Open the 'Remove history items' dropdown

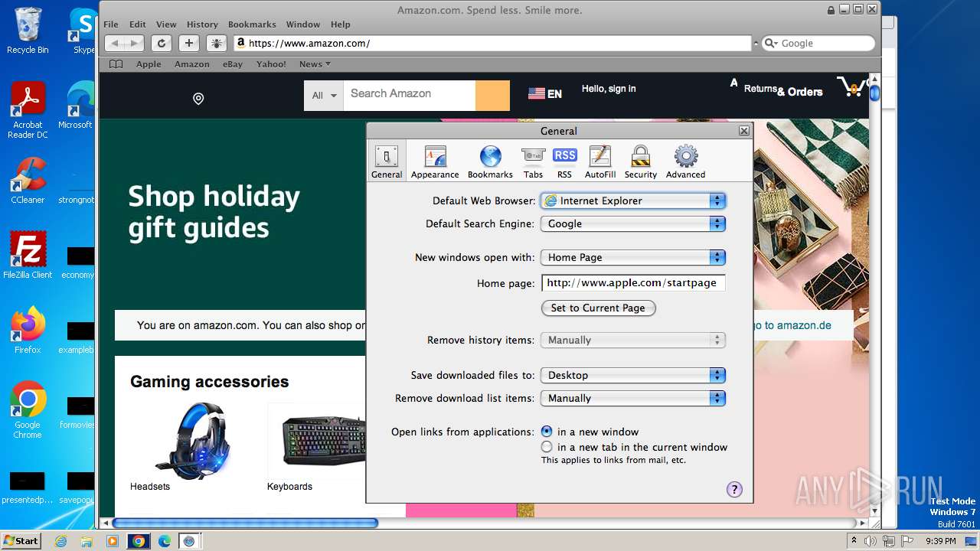coord(633,340)
